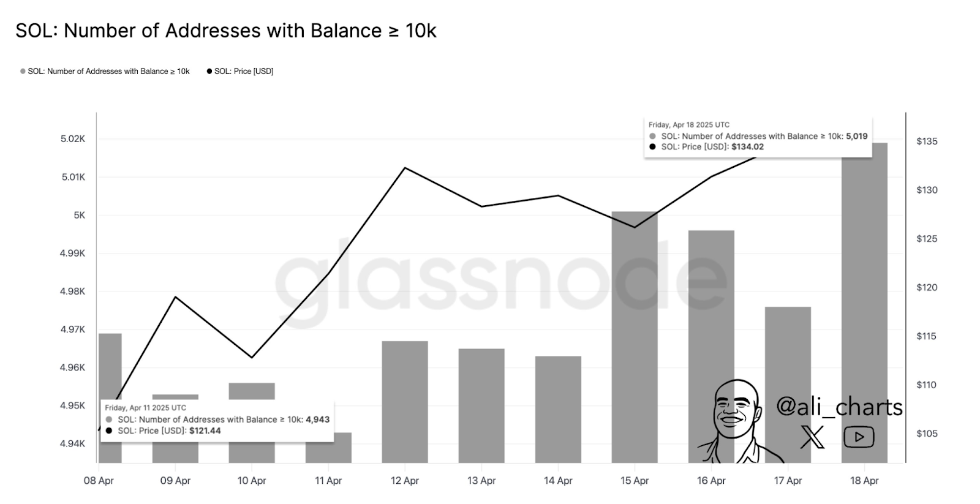Screen dimensions: 980x504
Task: Click the chart title text
Action: (226, 31)
